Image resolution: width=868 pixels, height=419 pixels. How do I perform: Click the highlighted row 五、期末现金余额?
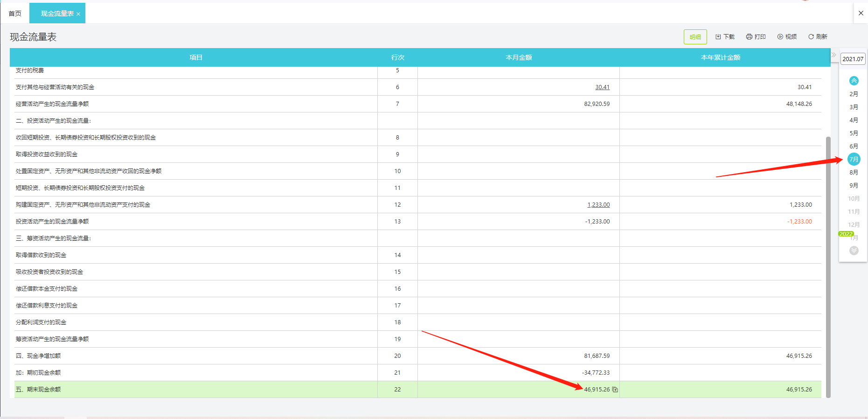pyautogui.click(x=418, y=390)
